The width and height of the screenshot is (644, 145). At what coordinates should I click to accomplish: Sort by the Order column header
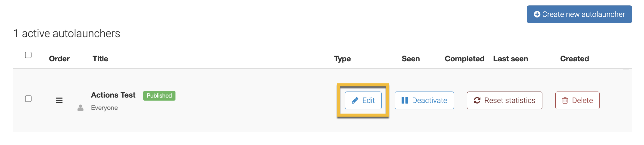tap(59, 59)
